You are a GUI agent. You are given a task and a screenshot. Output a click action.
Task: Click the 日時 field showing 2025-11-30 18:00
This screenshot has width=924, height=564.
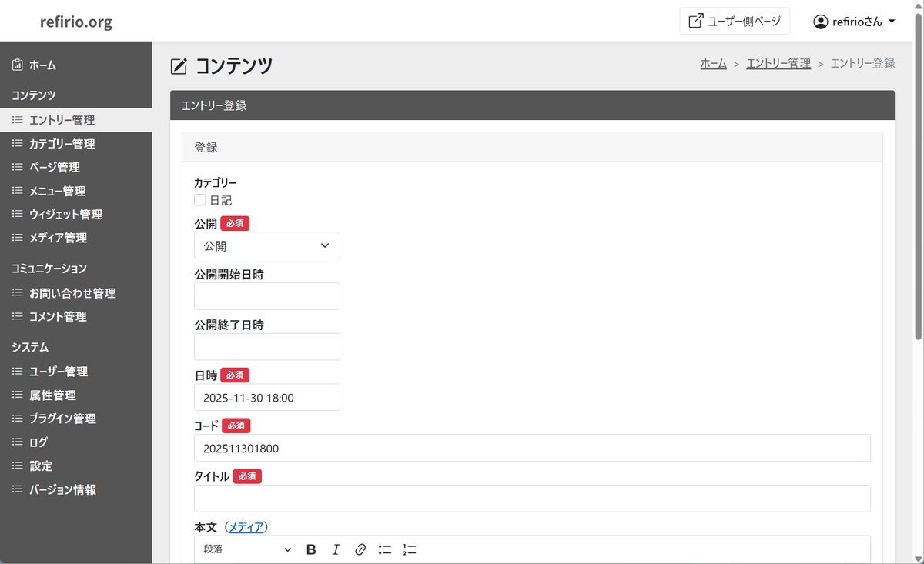(267, 398)
